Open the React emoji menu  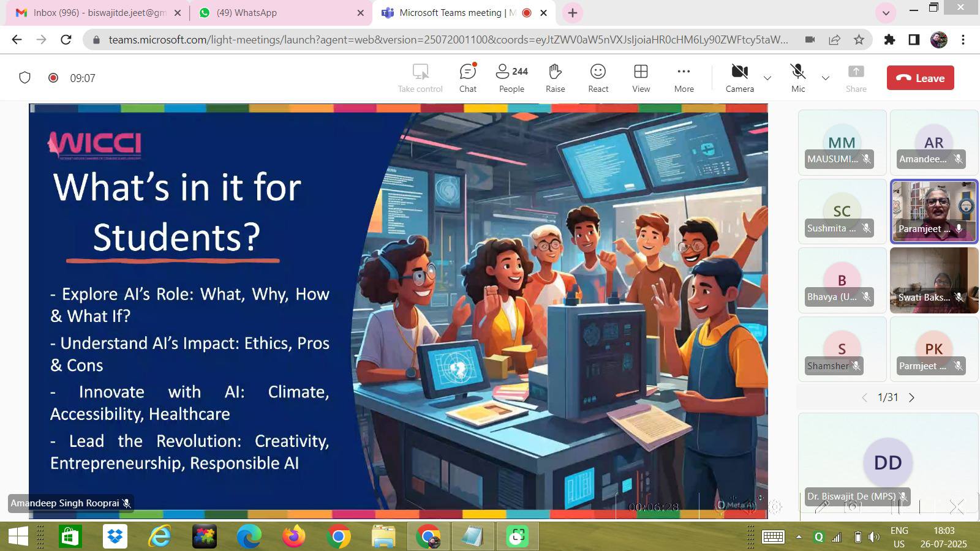click(x=598, y=78)
